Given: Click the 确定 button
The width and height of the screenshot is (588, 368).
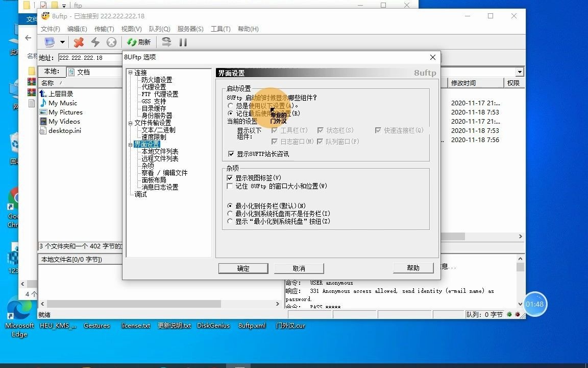Looking at the screenshot, I should pos(243,268).
